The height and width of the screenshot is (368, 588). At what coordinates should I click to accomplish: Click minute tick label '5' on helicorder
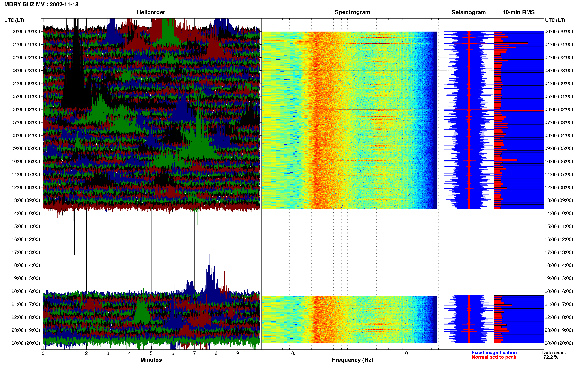(x=151, y=353)
